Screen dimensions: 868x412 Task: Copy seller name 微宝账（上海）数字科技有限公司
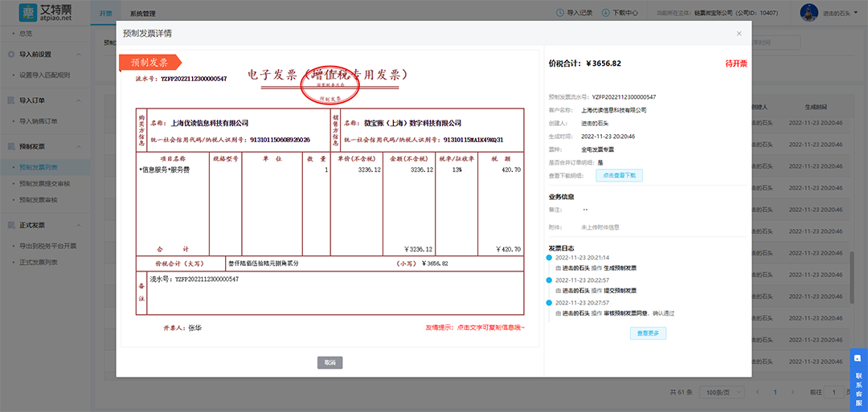click(x=411, y=124)
